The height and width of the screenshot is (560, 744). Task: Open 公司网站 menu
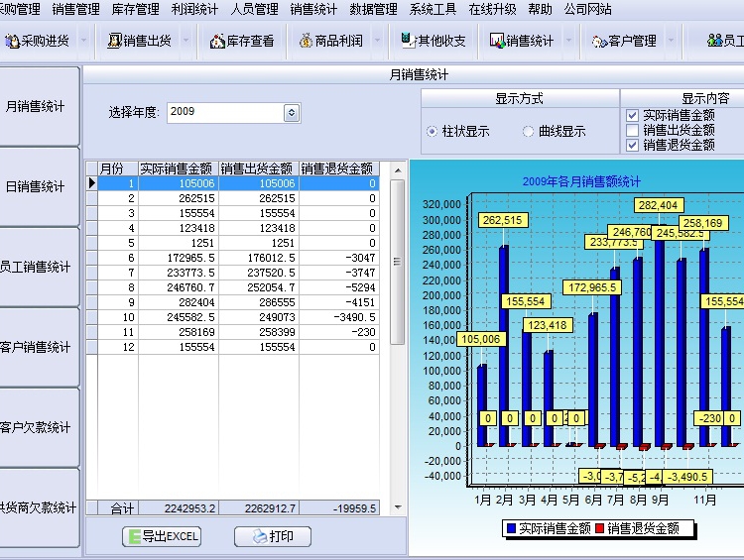588,9
